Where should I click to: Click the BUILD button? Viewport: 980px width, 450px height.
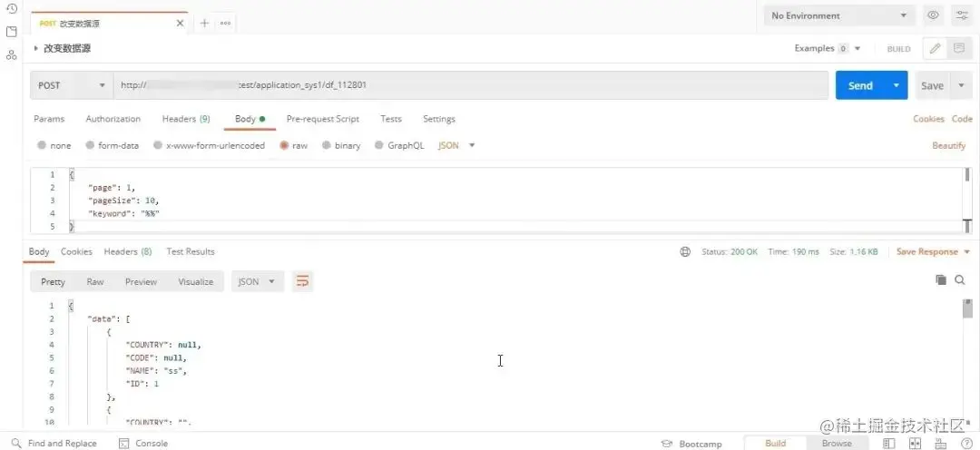click(898, 49)
